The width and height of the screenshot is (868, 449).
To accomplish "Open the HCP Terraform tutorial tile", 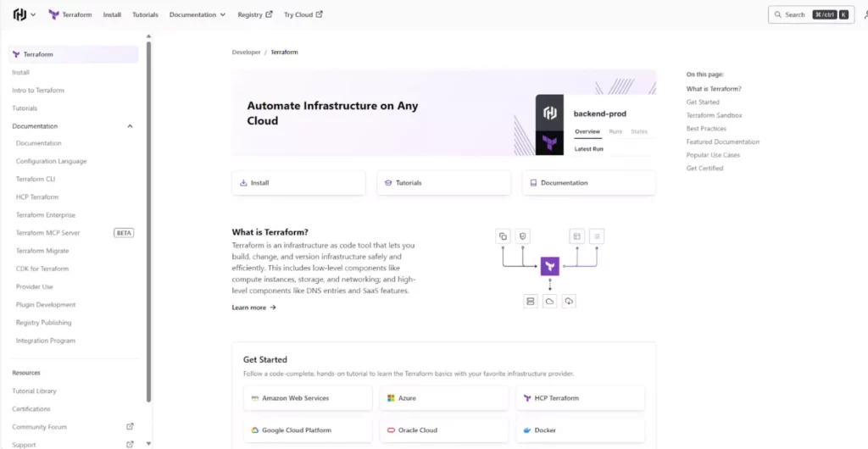I will [x=581, y=398].
